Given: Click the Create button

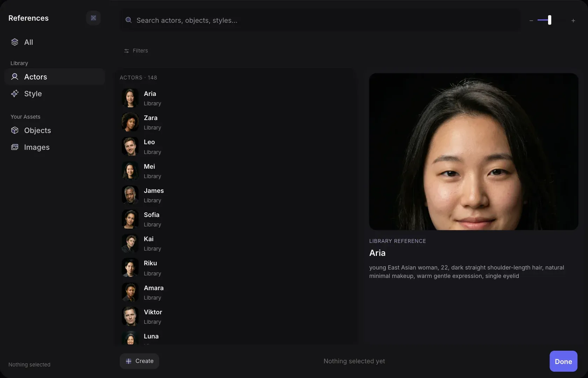Looking at the screenshot, I should pyautogui.click(x=139, y=361).
